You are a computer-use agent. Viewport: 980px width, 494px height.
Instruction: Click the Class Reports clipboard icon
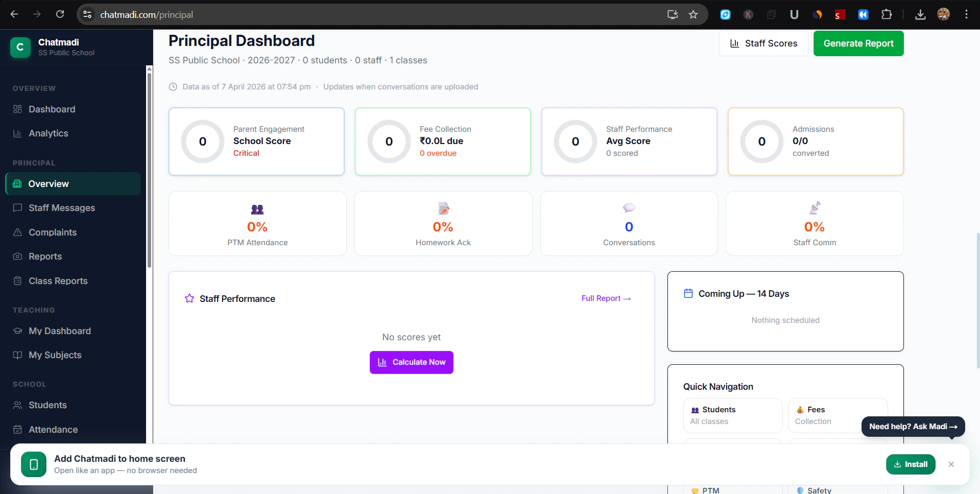[x=18, y=281]
